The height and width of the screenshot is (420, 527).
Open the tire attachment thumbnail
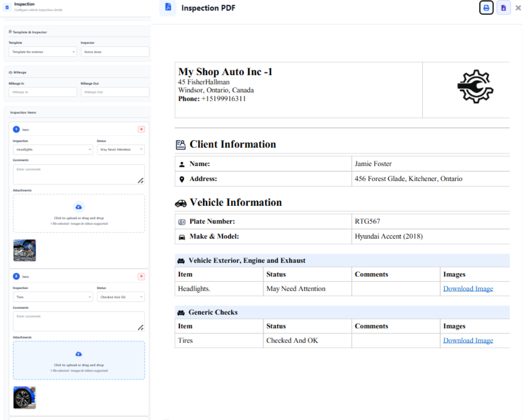[x=25, y=398]
